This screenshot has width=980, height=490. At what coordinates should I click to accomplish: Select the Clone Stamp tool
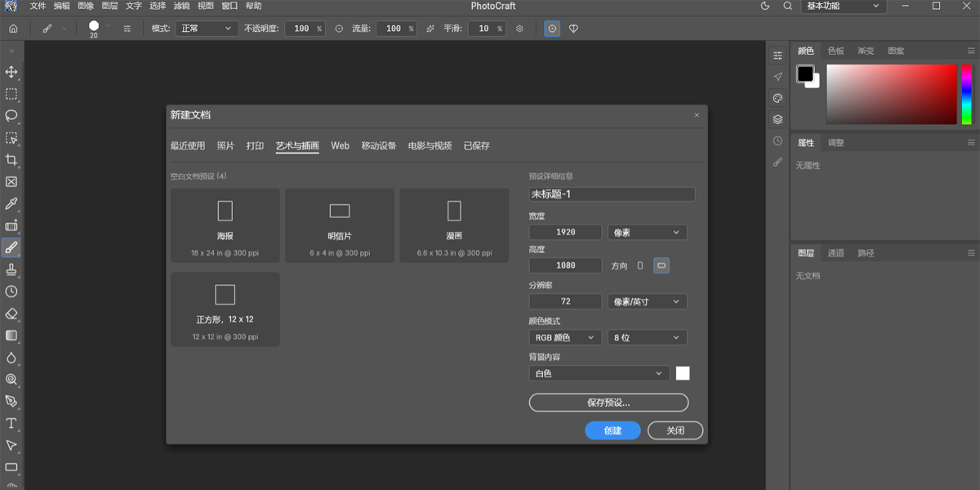click(11, 269)
